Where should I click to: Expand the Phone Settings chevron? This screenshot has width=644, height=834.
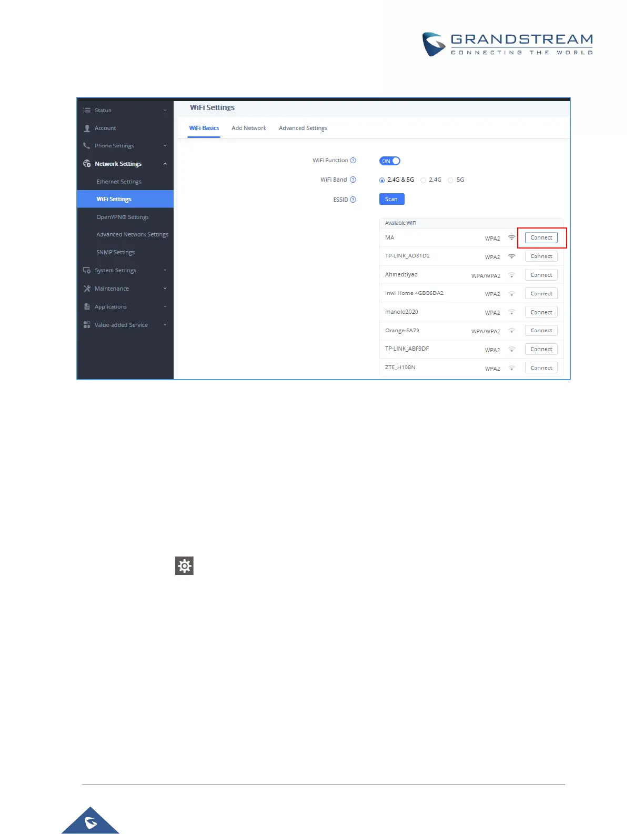click(x=165, y=146)
